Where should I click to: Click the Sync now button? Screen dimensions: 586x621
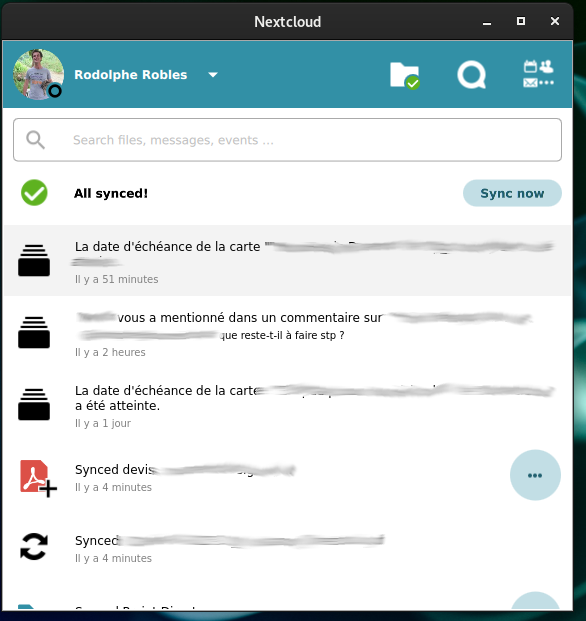pos(512,193)
